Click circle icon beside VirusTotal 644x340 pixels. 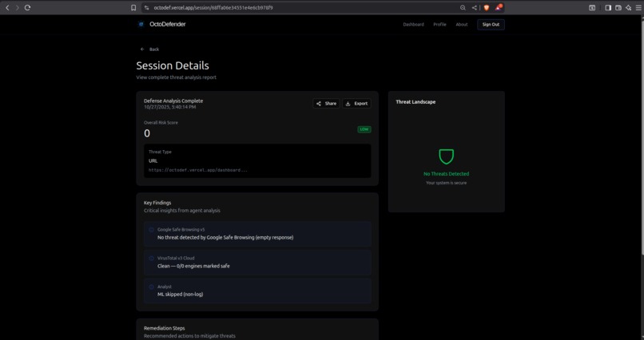(152, 259)
